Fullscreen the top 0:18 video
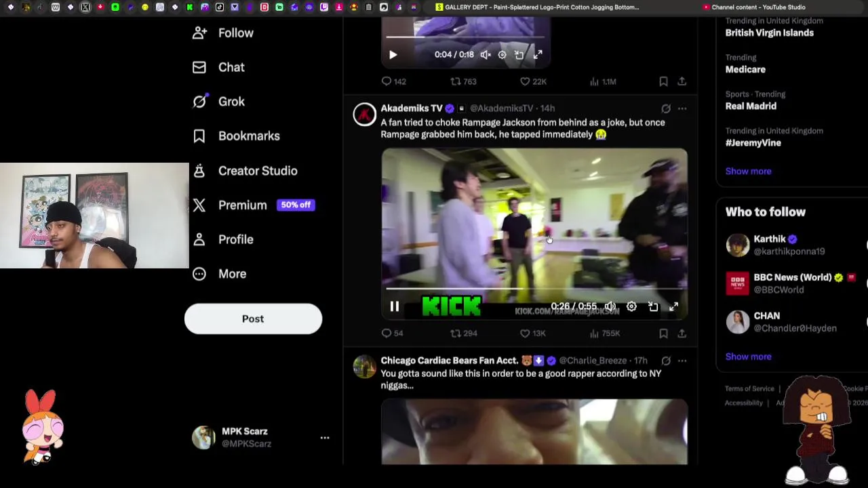 pos(538,55)
